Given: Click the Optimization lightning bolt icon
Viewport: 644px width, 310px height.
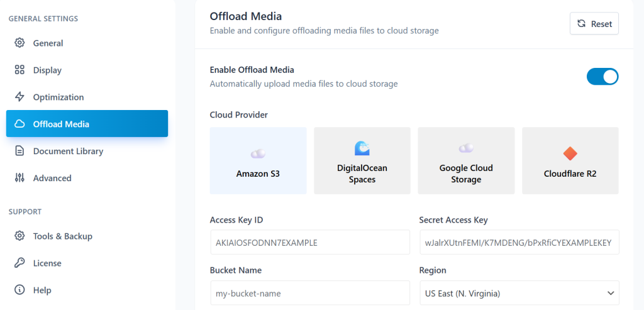Looking at the screenshot, I should [19, 97].
